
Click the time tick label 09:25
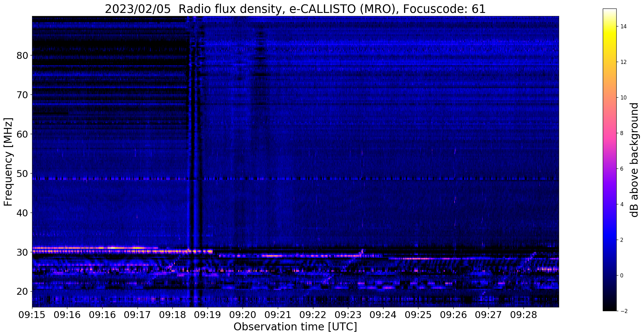coord(418,315)
